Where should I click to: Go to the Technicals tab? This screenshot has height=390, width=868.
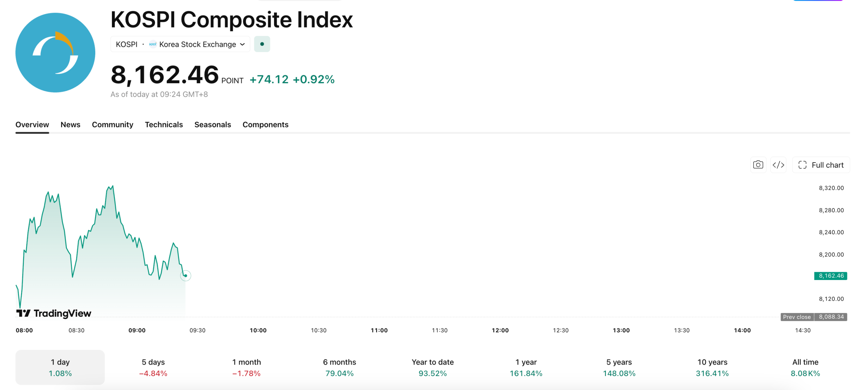coord(164,125)
